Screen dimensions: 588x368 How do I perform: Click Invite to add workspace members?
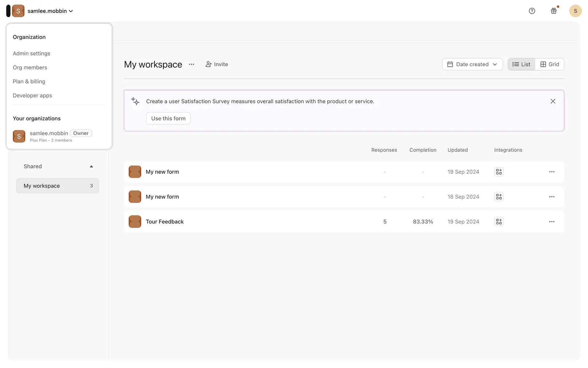(x=217, y=64)
